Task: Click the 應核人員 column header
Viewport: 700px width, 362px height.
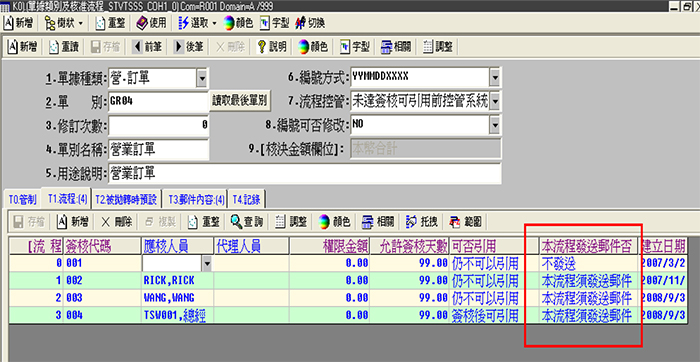Action: pyautogui.click(x=177, y=246)
